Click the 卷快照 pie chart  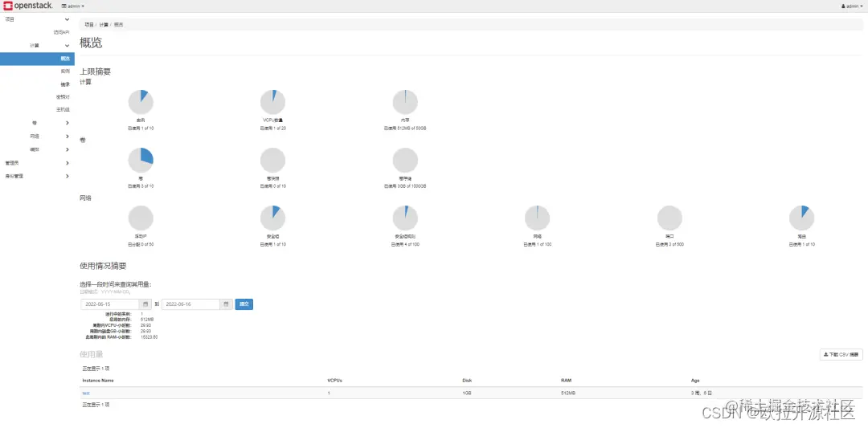coord(273,161)
